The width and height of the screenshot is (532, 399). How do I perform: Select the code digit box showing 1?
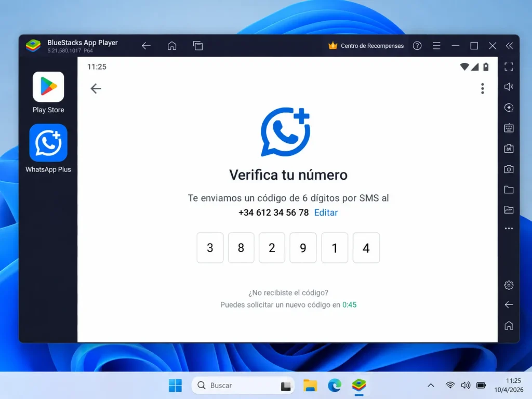tap(335, 248)
